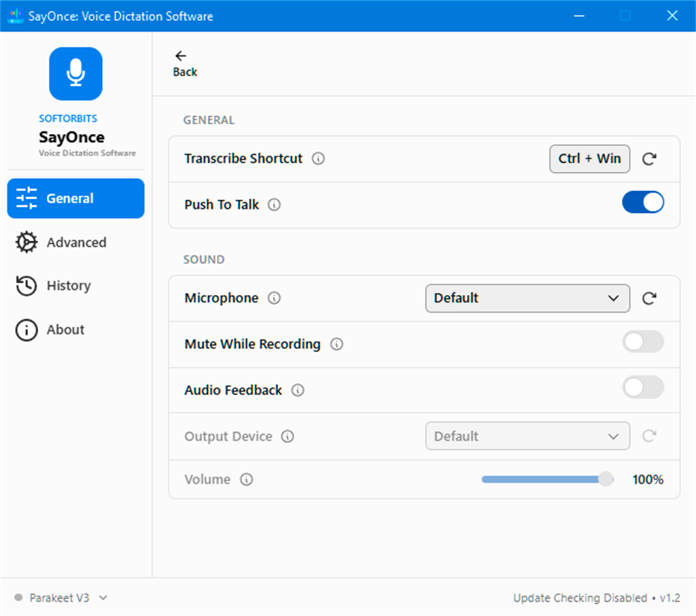Minimize the SayOnce window
This screenshot has height=616, width=696.
[x=579, y=16]
